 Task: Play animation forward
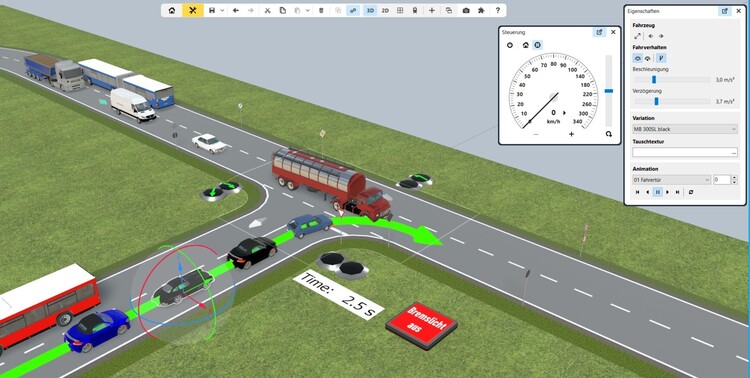[x=668, y=192]
